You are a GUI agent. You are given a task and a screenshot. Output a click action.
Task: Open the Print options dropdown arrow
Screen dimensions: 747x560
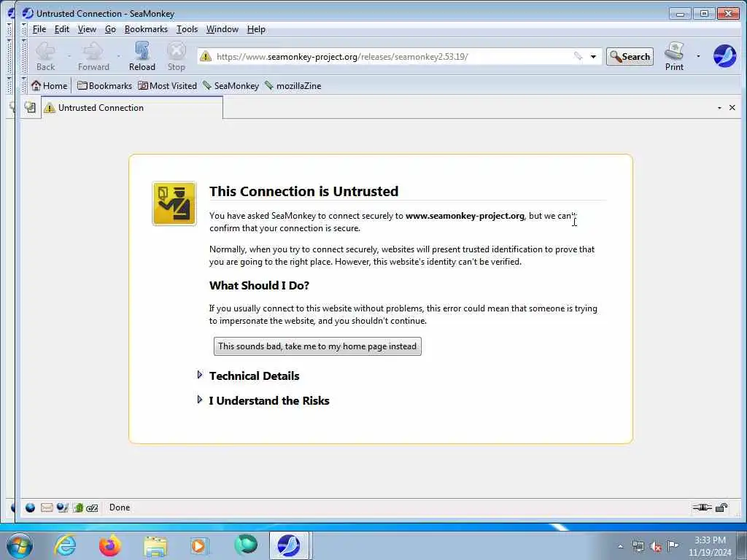(698, 56)
